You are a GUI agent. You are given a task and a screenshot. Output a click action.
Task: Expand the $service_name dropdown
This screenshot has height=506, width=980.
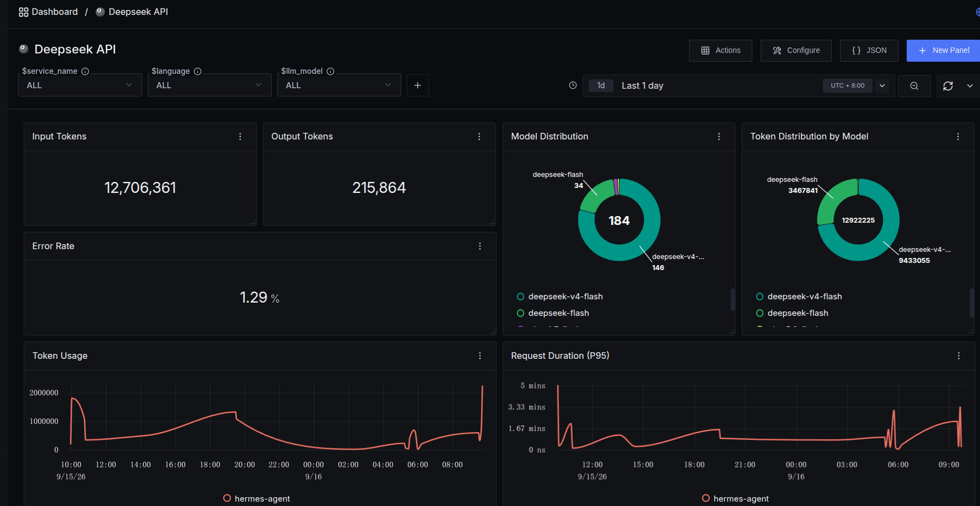pos(80,85)
